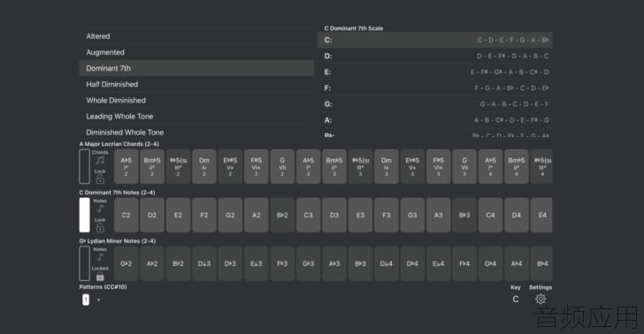Select pattern 1 slot
The width and height of the screenshot is (644, 334).
tap(86, 300)
